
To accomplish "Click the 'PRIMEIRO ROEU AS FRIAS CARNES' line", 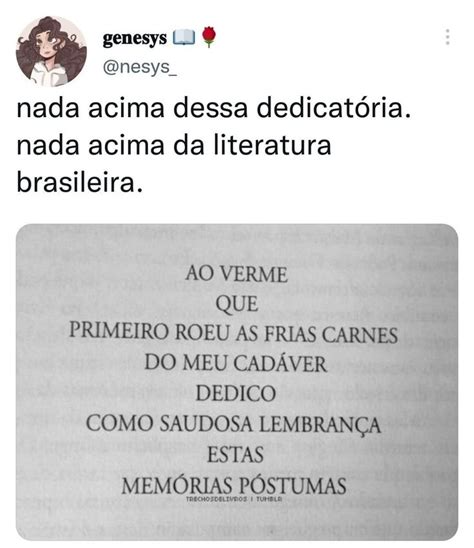I will click(x=233, y=333).
